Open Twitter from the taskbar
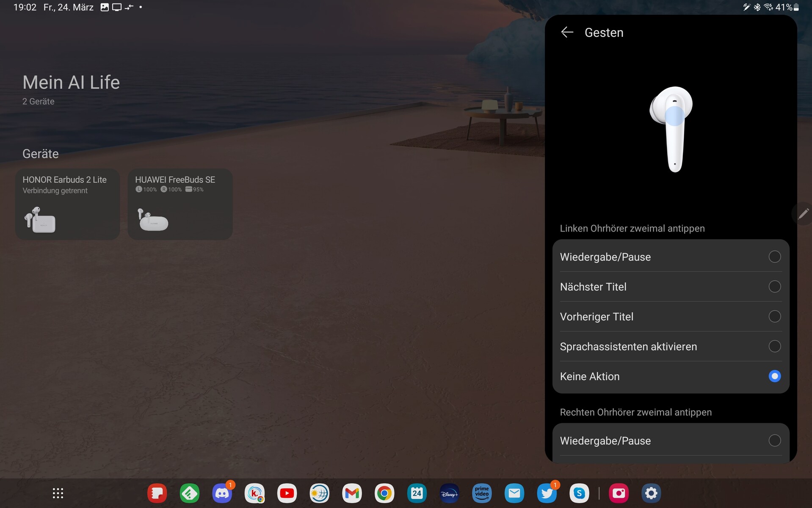Image resolution: width=812 pixels, height=508 pixels. coord(547,493)
